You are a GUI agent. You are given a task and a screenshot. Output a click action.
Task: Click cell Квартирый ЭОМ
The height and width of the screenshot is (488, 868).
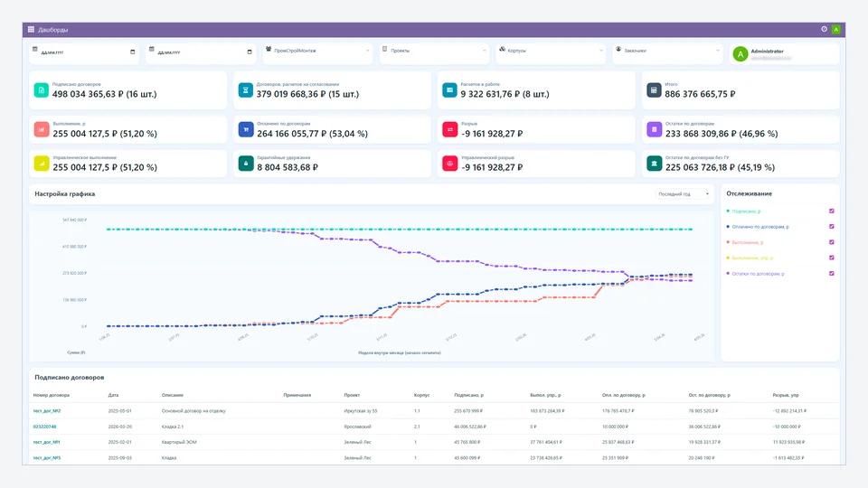click(179, 442)
